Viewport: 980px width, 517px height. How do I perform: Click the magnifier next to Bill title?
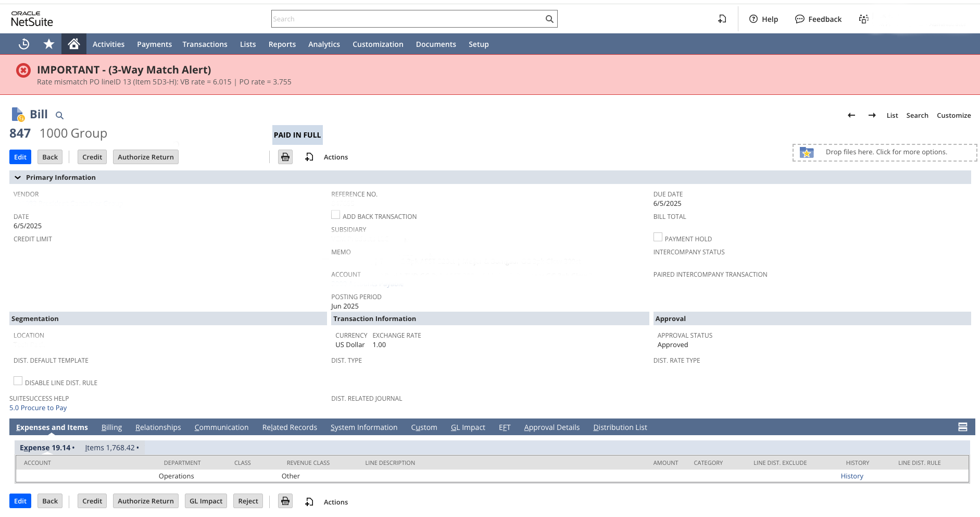click(59, 115)
